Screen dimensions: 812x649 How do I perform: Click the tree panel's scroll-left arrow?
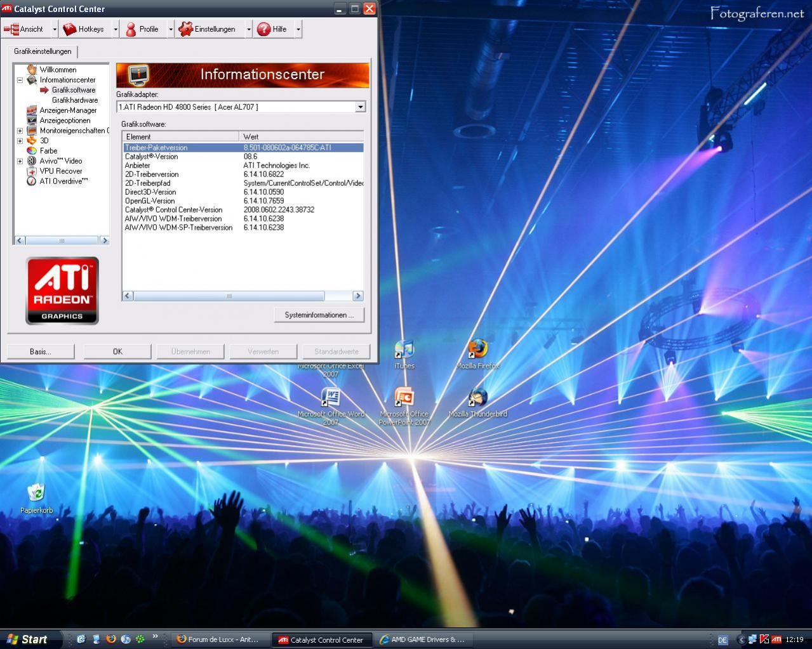(x=20, y=240)
